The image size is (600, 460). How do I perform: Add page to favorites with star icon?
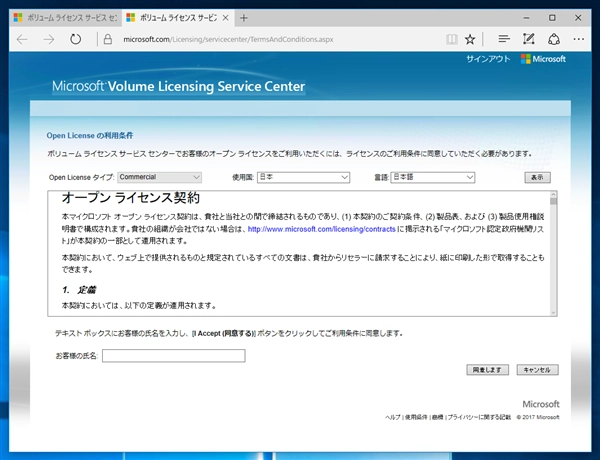point(470,39)
